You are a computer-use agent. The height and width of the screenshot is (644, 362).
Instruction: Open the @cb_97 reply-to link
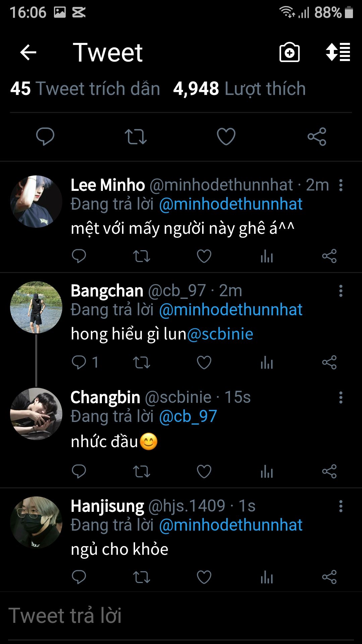click(x=188, y=417)
